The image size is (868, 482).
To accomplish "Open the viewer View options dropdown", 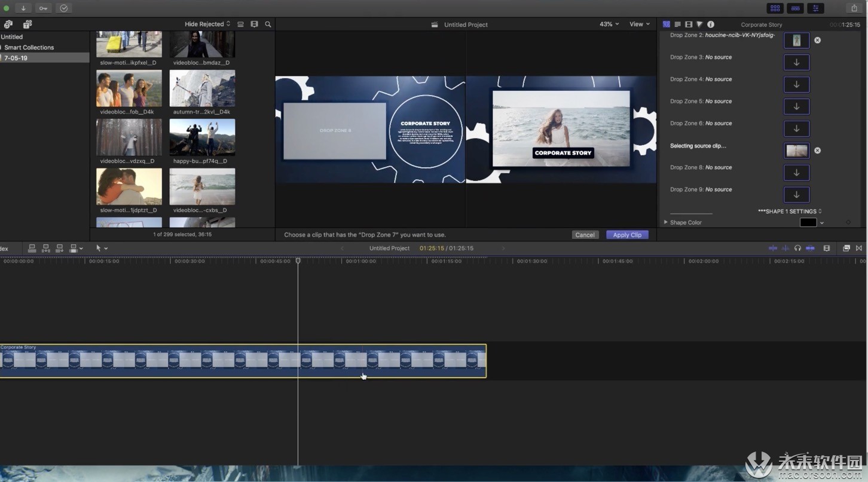I will tap(640, 24).
